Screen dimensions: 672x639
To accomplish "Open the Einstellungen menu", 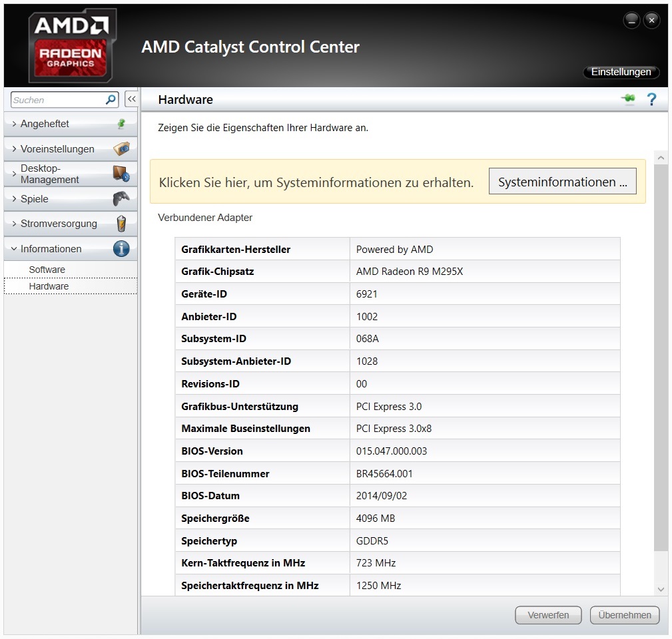I will point(621,72).
